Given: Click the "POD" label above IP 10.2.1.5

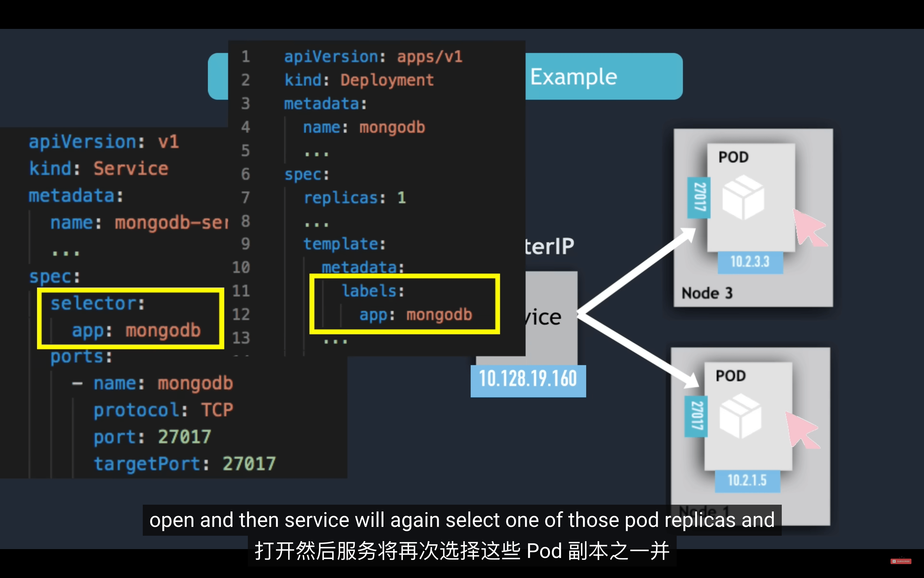Looking at the screenshot, I should (x=731, y=376).
